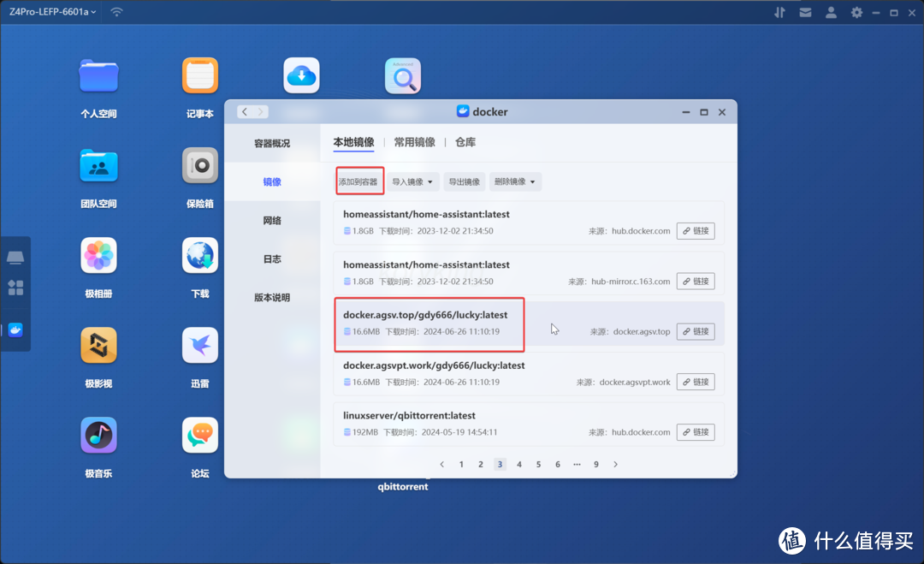
Task: Jump to page 5 in image pagination
Action: (538, 464)
